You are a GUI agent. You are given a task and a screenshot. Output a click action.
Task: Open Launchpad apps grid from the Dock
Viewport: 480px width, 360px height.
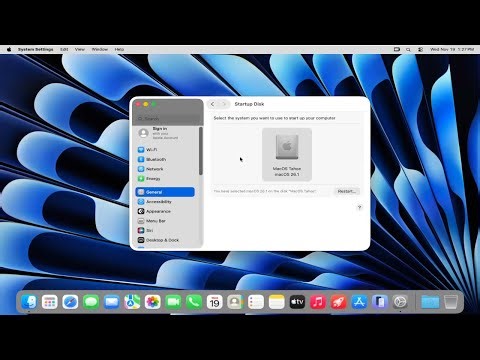50,302
